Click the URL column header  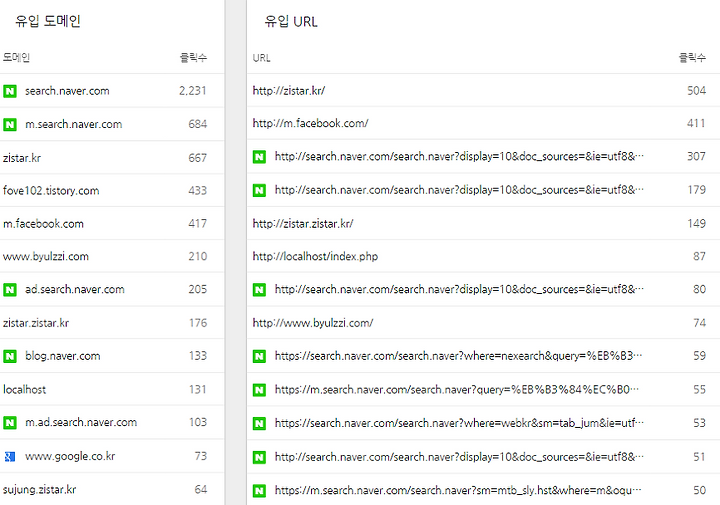261,58
